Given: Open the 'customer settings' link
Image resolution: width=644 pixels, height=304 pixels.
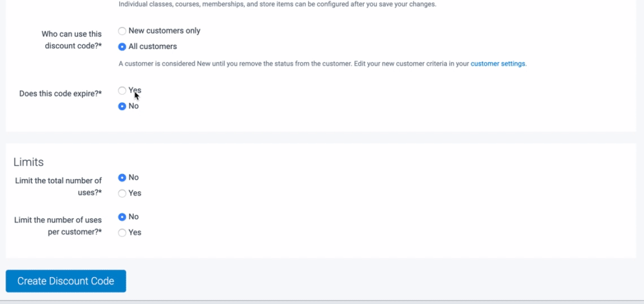Looking at the screenshot, I should tap(498, 64).
